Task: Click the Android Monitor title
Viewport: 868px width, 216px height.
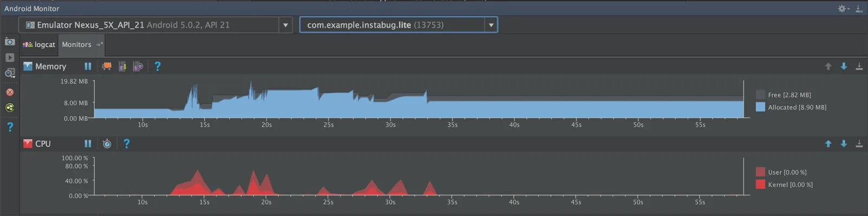Action: point(31,9)
